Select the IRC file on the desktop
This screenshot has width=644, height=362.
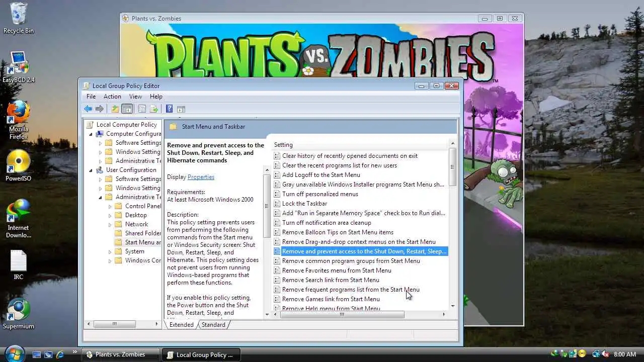pyautogui.click(x=19, y=265)
